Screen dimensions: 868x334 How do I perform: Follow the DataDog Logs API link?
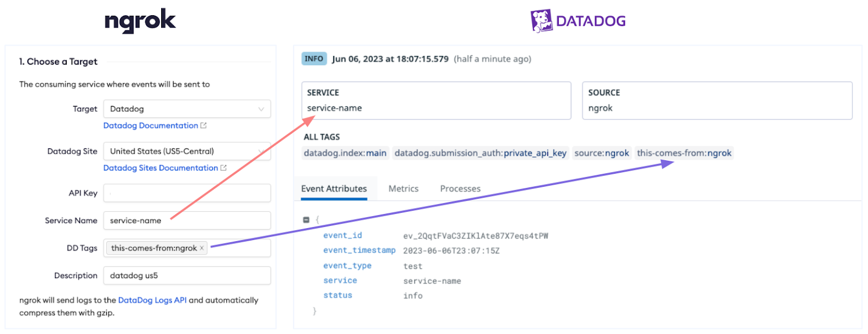pos(152,300)
